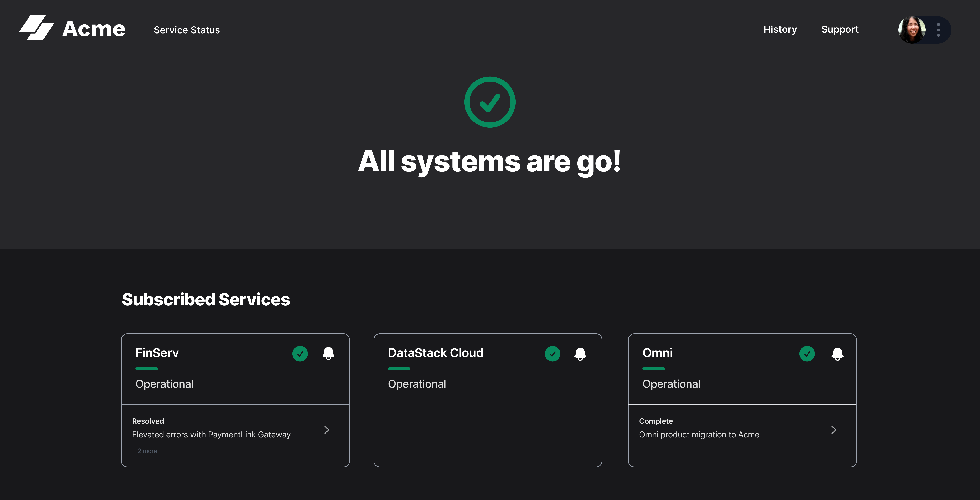This screenshot has width=980, height=500.
Task: Expand the Omni migration complete entry
Action: point(833,430)
